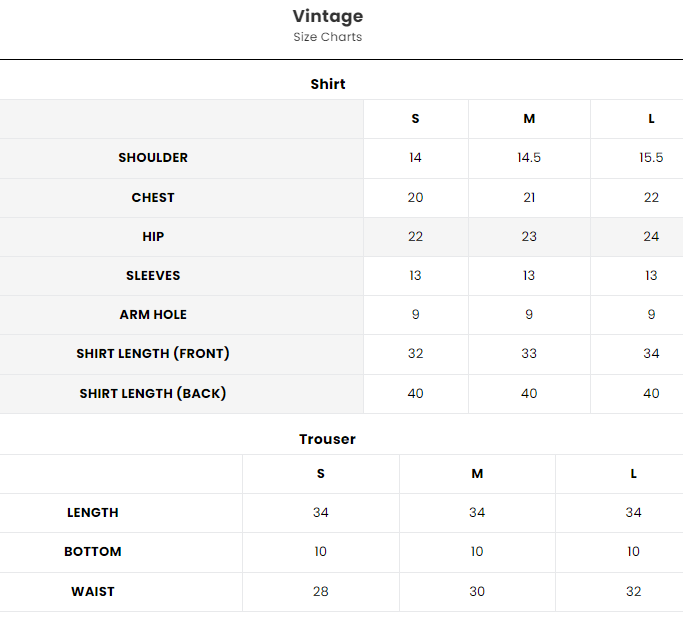Select the small chest value 20
The width and height of the screenshot is (683, 620).
415,198
